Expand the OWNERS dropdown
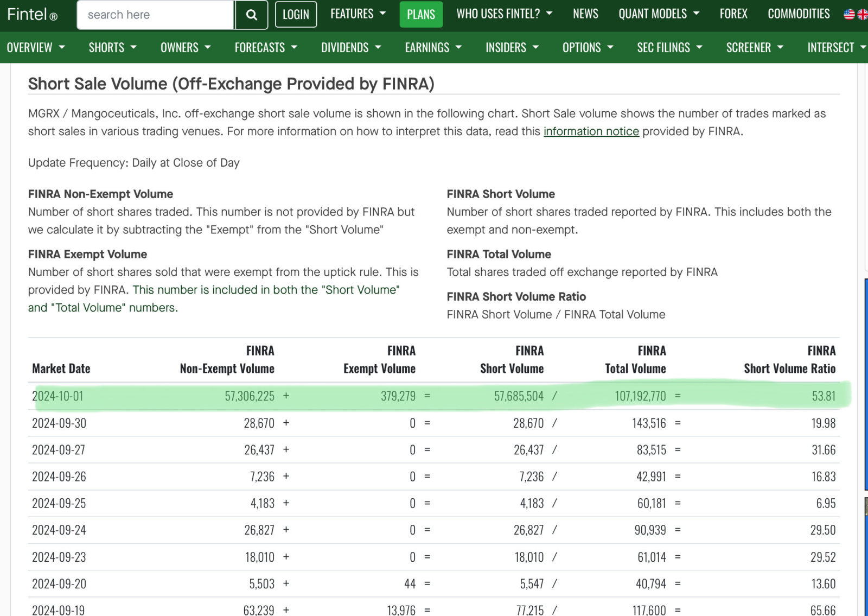 tap(186, 47)
